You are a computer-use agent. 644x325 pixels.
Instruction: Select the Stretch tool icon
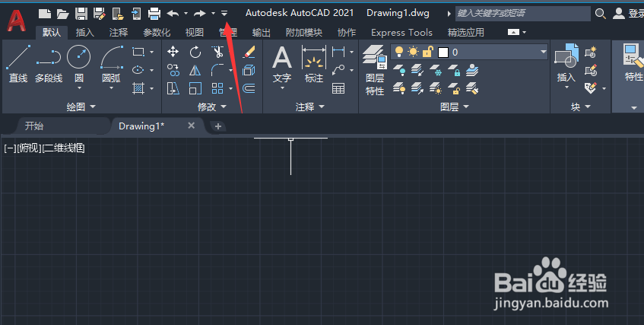(173, 88)
